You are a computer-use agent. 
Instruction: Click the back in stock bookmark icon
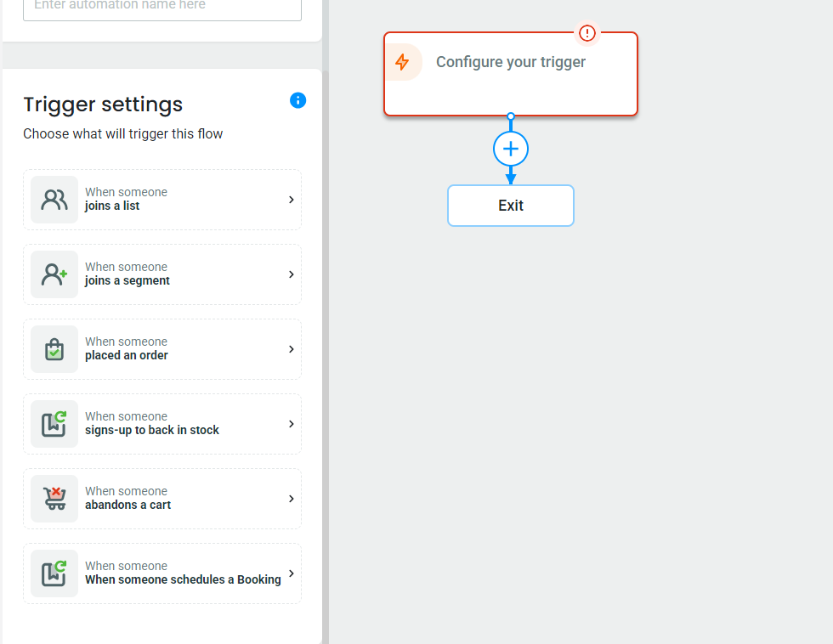pos(54,424)
